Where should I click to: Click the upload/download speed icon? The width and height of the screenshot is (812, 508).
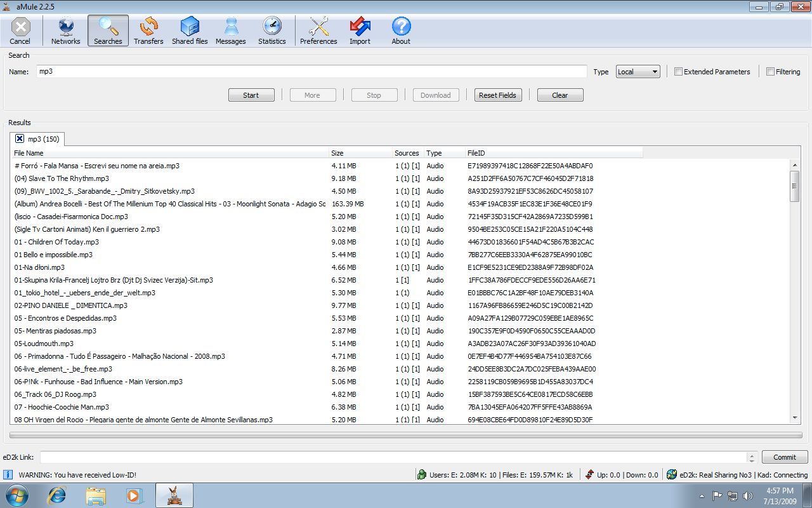[x=589, y=474]
